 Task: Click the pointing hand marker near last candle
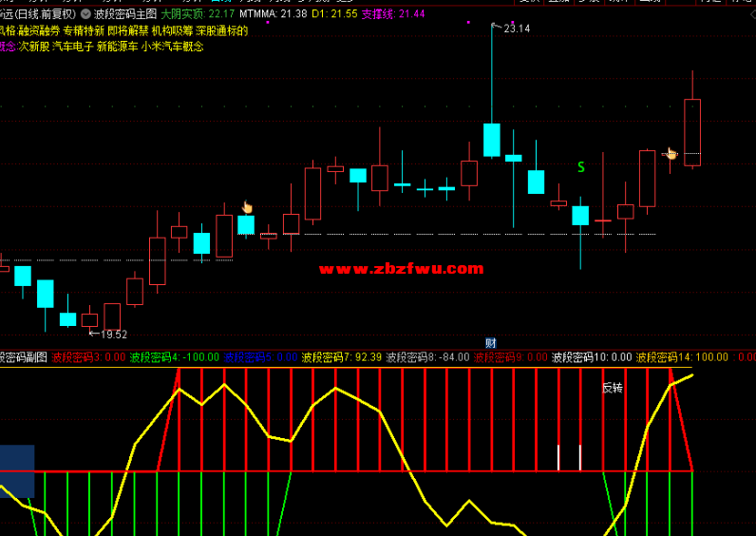671,153
